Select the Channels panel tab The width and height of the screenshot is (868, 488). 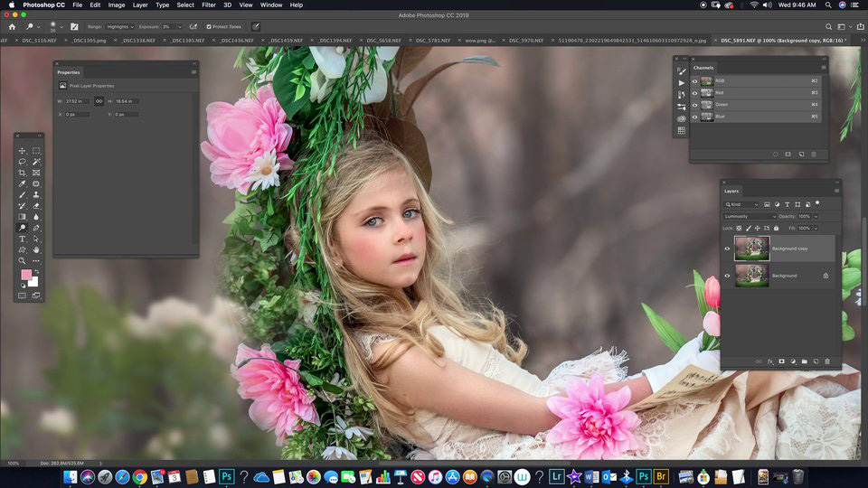pyautogui.click(x=703, y=68)
